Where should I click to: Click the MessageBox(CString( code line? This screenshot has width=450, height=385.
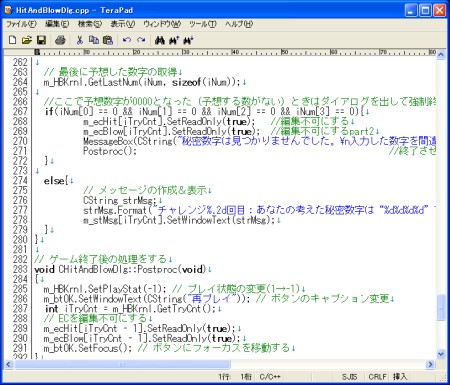(x=259, y=141)
